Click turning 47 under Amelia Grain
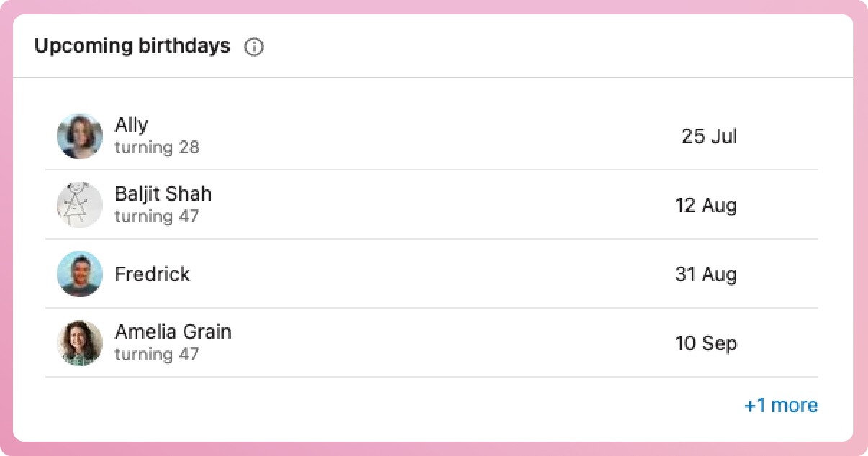 (x=157, y=355)
